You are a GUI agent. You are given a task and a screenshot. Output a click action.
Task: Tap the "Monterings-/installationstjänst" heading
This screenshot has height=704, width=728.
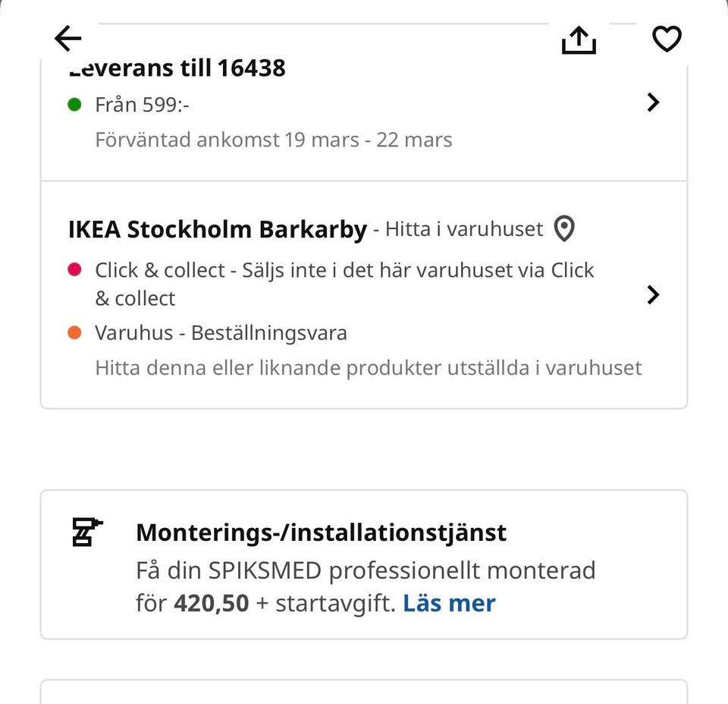(x=321, y=532)
